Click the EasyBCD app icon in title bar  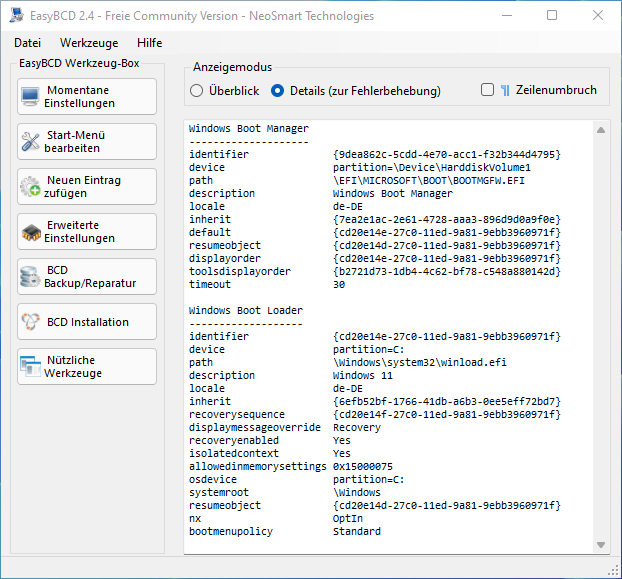click(x=17, y=15)
